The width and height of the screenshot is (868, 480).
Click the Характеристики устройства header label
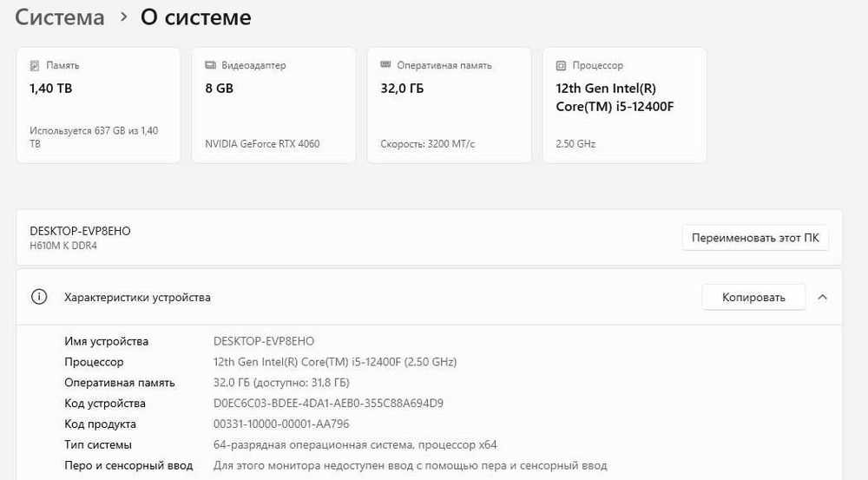click(137, 297)
